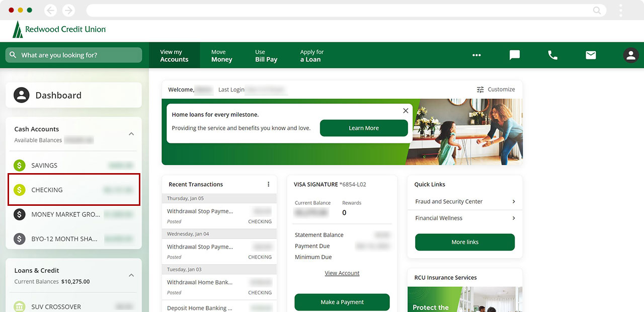This screenshot has height=312, width=644.
Task: Click the browser address bar search icon
Action: coord(597,10)
